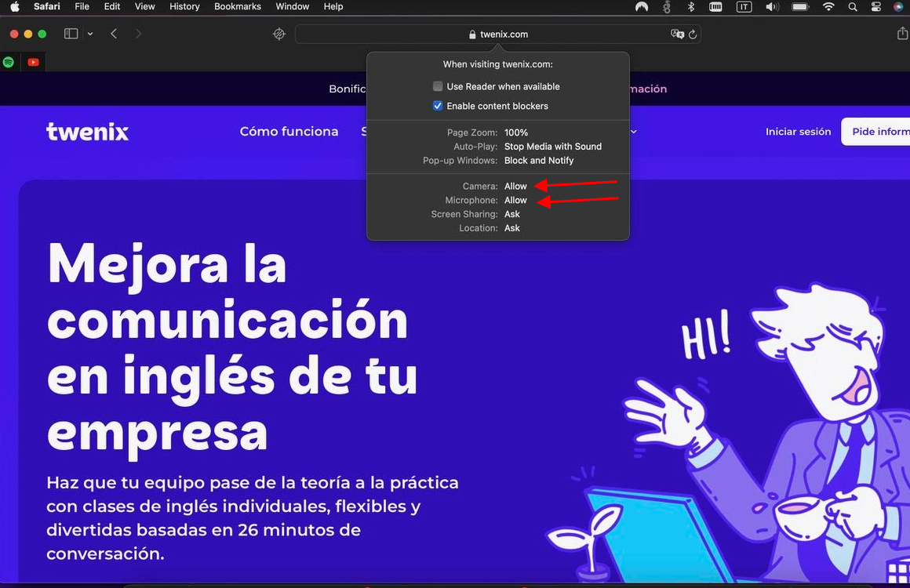
Task: Open Spotlight search icon
Action: [x=853, y=7]
